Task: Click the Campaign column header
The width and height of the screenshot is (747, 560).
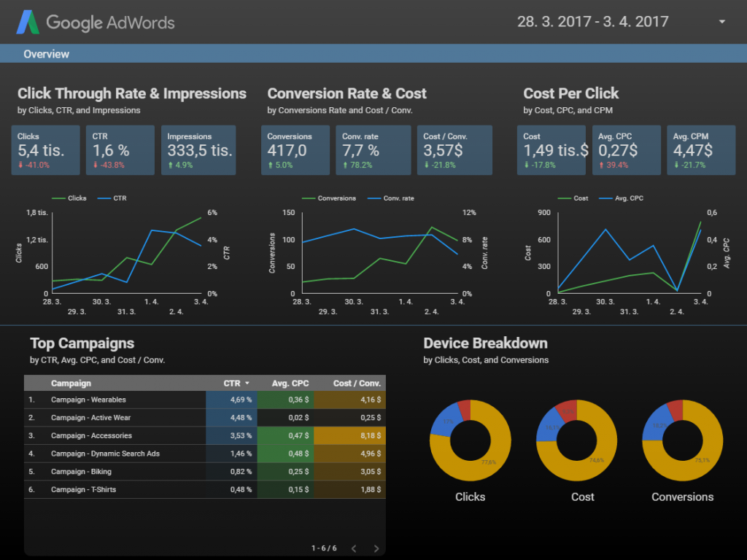Action: [71, 383]
